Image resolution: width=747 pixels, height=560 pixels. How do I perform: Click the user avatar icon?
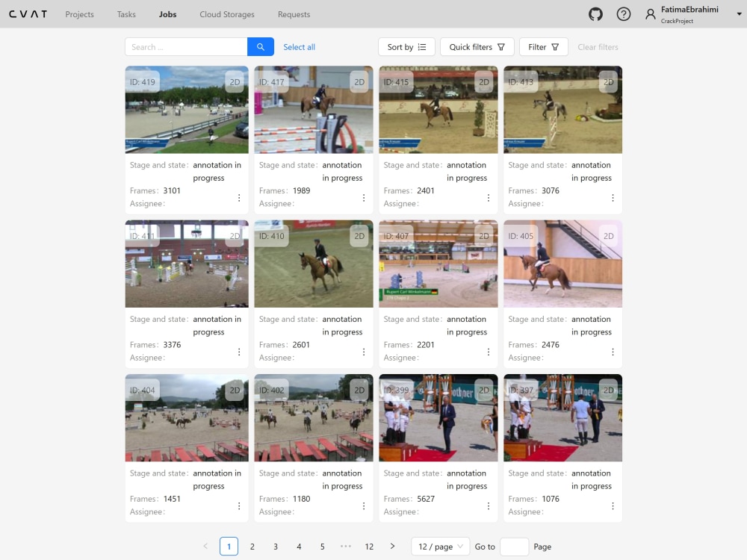pos(651,14)
